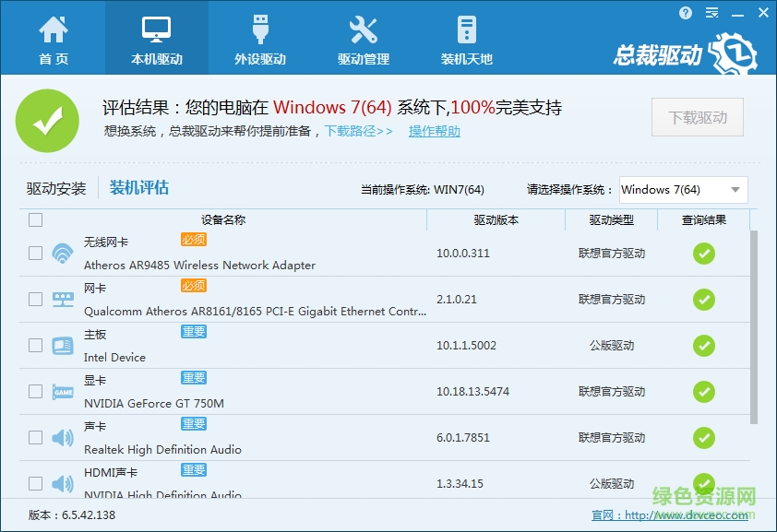Viewport: 777px width, 532px height.
Task: Select Atheros AR9485 Wireless Network Adapter text
Action: pyautogui.click(x=199, y=266)
